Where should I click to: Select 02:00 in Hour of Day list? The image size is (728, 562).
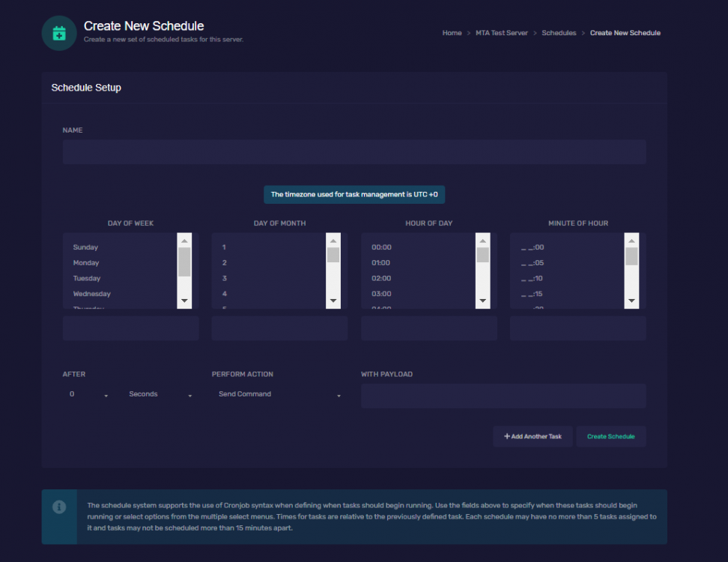[x=381, y=278]
